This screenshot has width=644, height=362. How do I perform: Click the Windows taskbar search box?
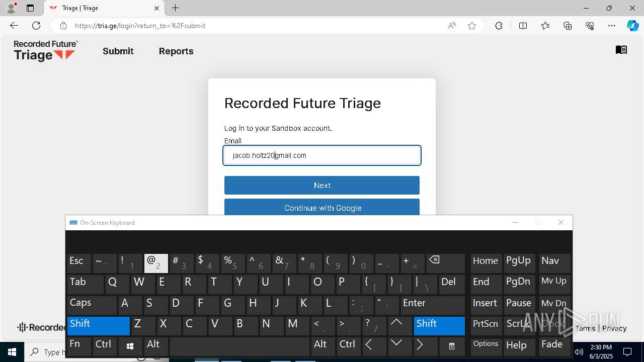45,352
